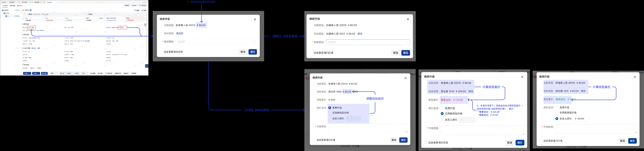Click 取消 in the 需要加收 ¥120.00 dialog
644x151 pixels.
click(510, 143)
